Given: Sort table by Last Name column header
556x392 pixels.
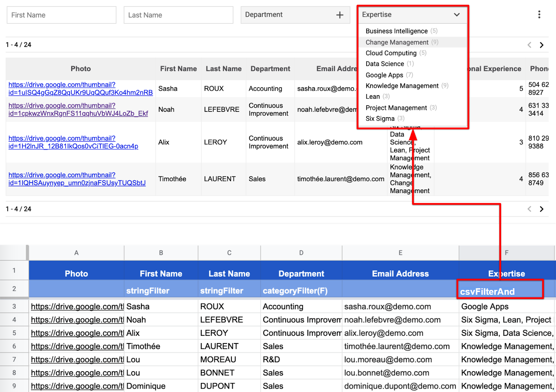Looking at the screenshot, I should (x=223, y=69).
